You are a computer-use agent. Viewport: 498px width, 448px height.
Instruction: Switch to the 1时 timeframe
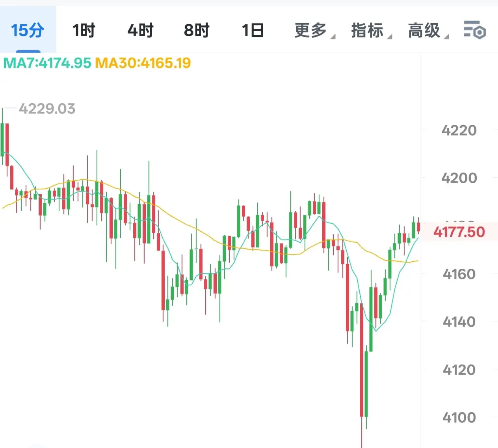(84, 30)
